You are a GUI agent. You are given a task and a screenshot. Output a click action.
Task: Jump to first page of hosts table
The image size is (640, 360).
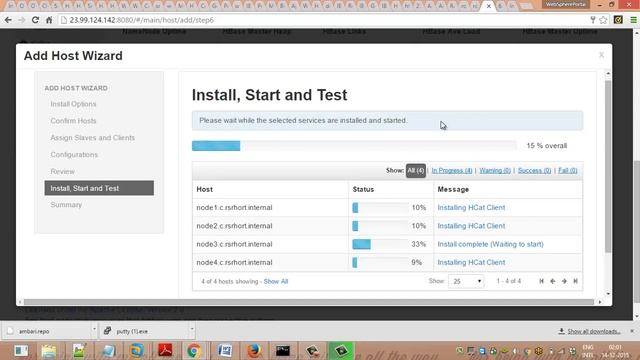coord(541,281)
